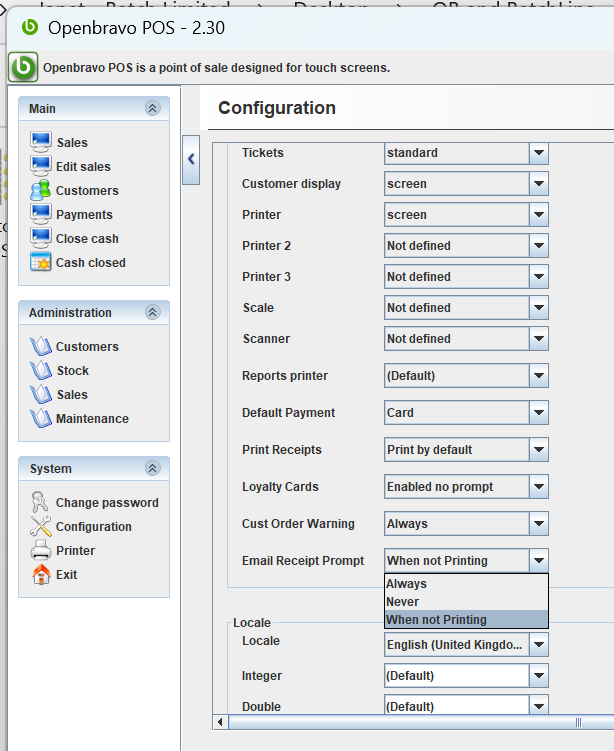Click the Payments monitor icon

click(41, 214)
